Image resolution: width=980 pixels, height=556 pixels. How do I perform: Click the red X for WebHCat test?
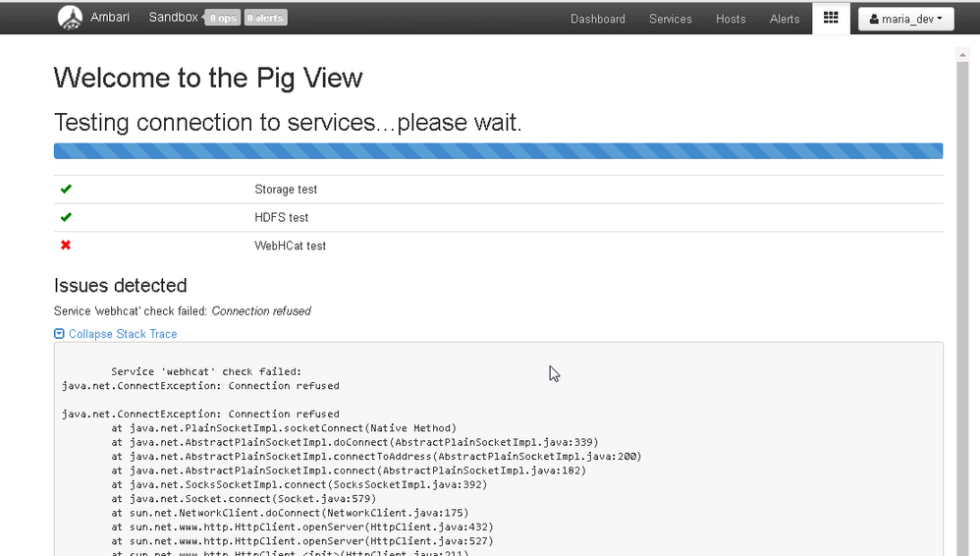tap(66, 246)
